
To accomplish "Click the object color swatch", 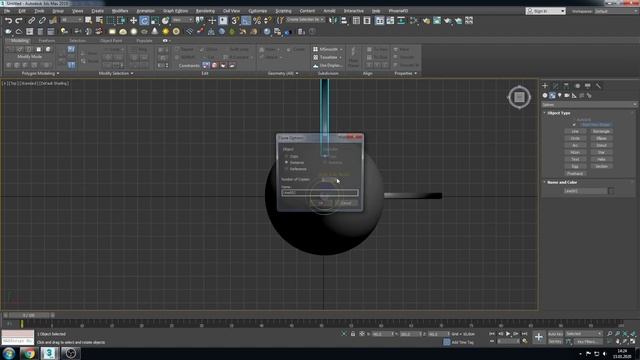I will 611,191.
